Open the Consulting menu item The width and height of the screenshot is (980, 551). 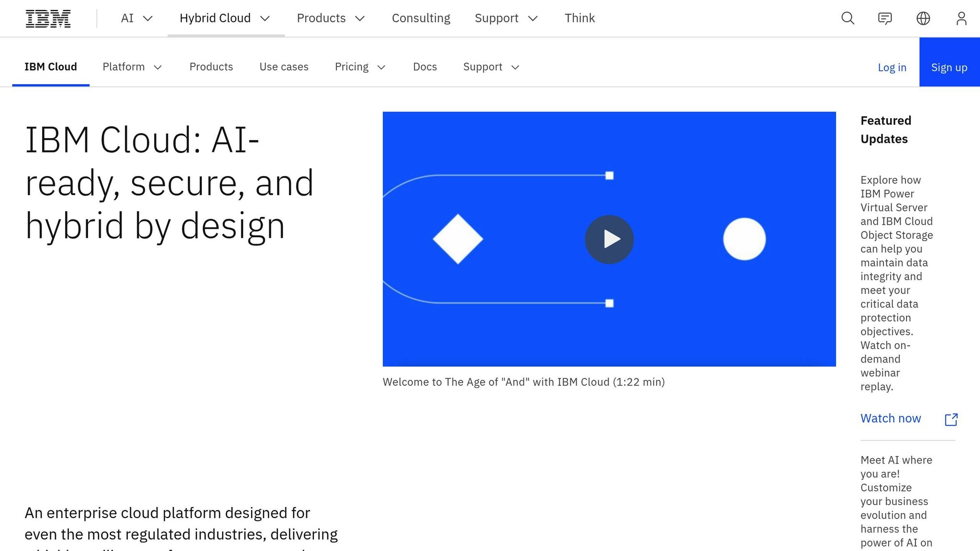(421, 18)
